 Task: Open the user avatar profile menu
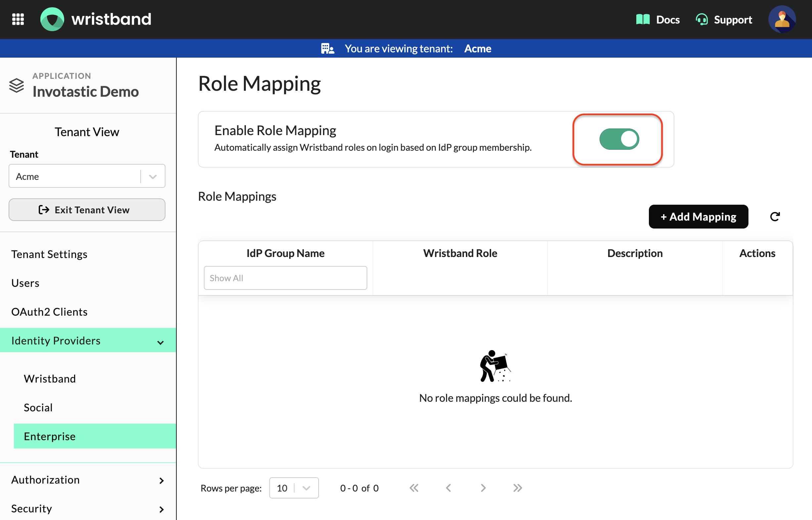tap(782, 19)
